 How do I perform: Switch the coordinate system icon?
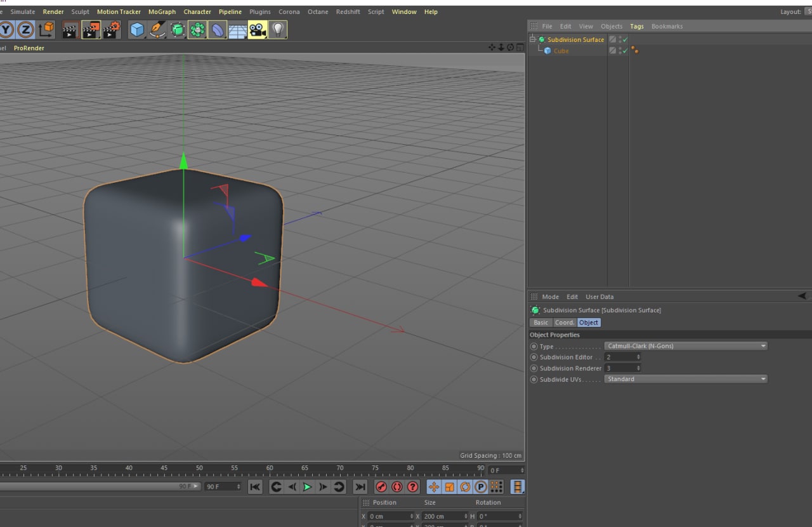click(46, 30)
